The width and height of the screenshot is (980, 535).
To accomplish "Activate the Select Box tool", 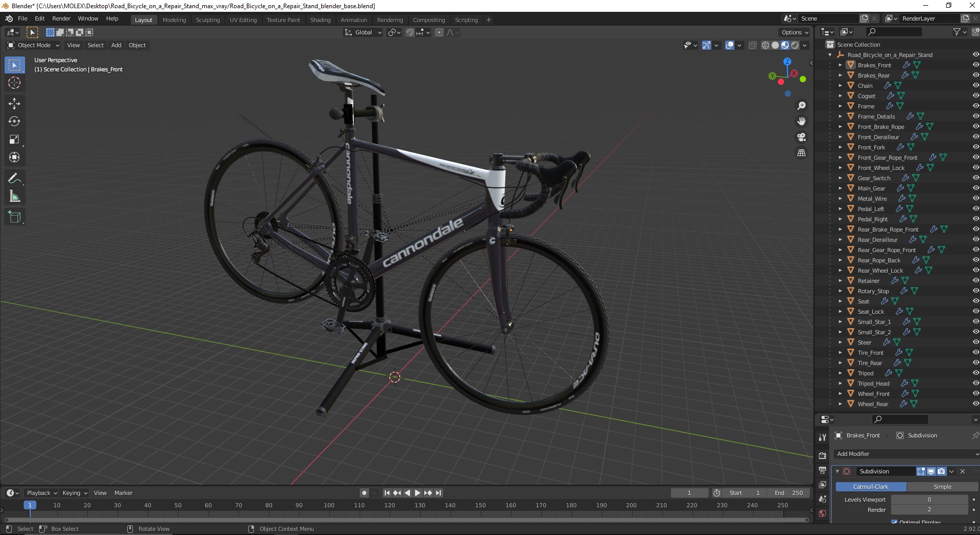I will pos(14,65).
